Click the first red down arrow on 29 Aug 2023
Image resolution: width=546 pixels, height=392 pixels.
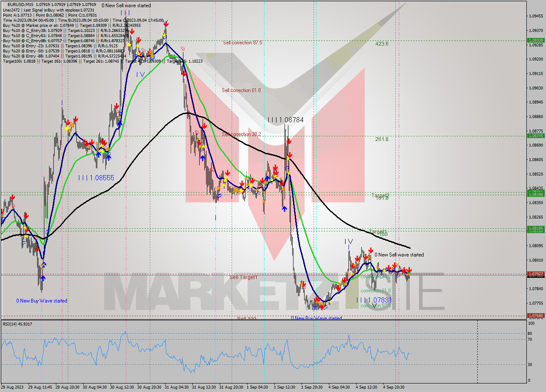pos(13,197)
